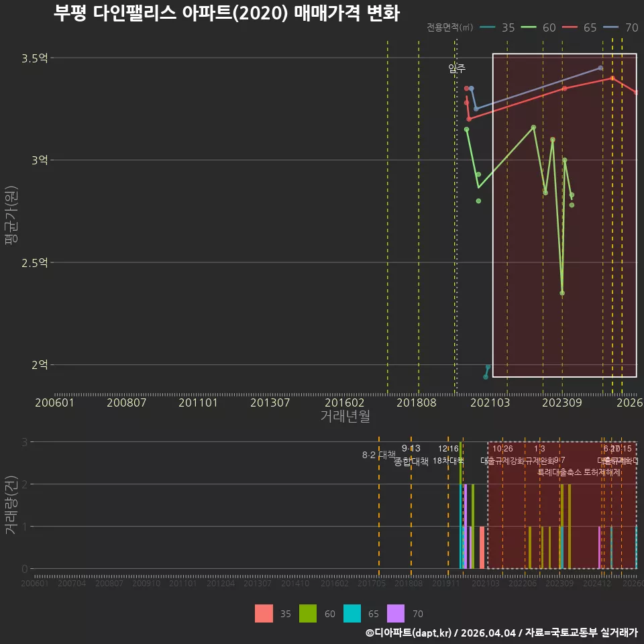This screenshot has width=644, height=644.
Task: Click the red 65㎡ peak data point near 3.4억
Action: 612,78
